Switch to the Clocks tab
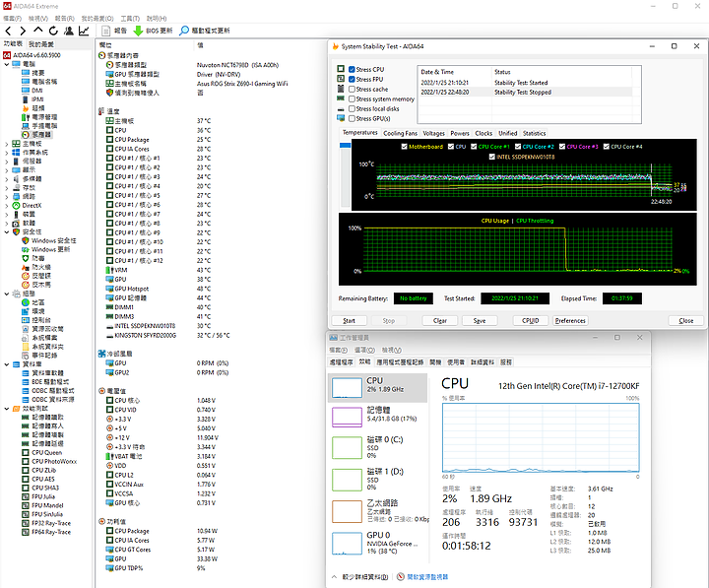The height and width of the screenshot is (588, 709). tap(483, 133)
